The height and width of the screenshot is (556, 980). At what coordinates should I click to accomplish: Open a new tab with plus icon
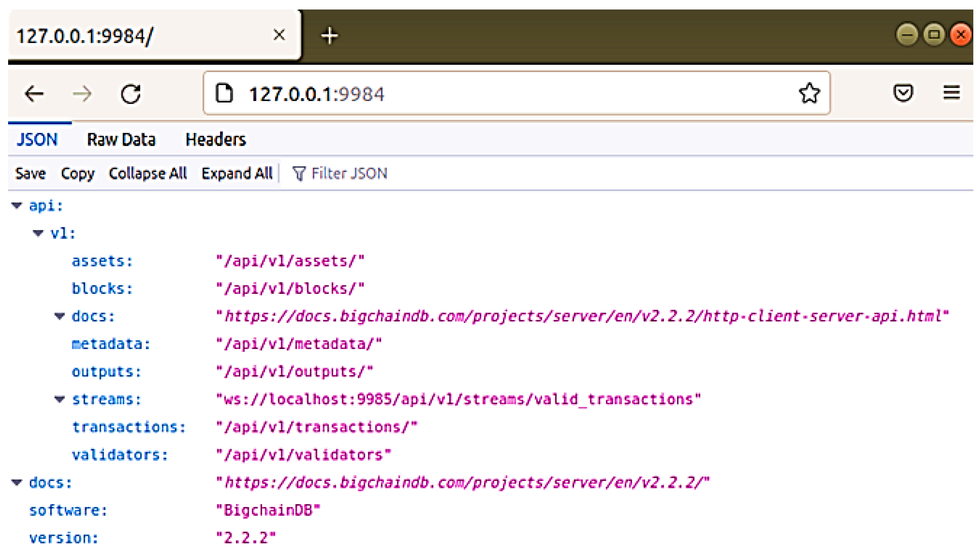coord(329,36)
